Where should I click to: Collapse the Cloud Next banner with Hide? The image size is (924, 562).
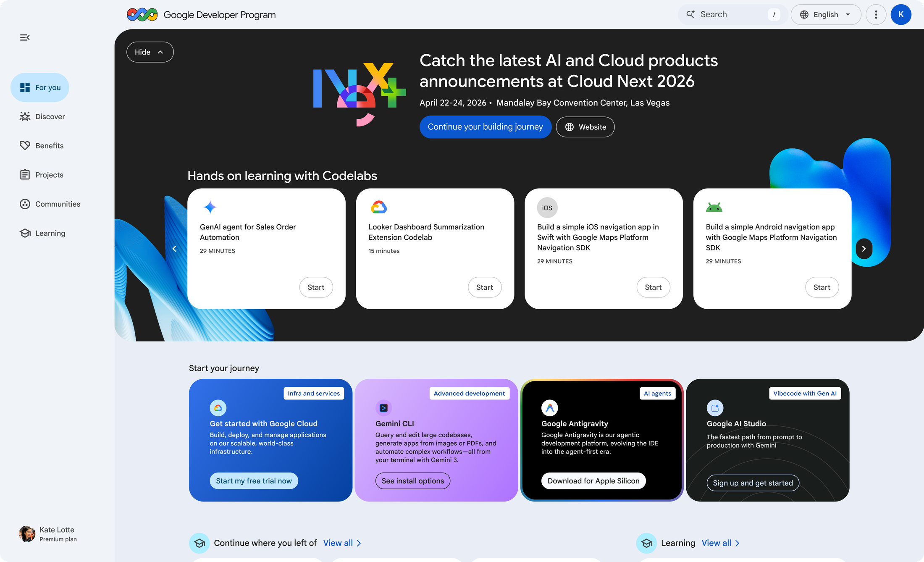[150, 52]
